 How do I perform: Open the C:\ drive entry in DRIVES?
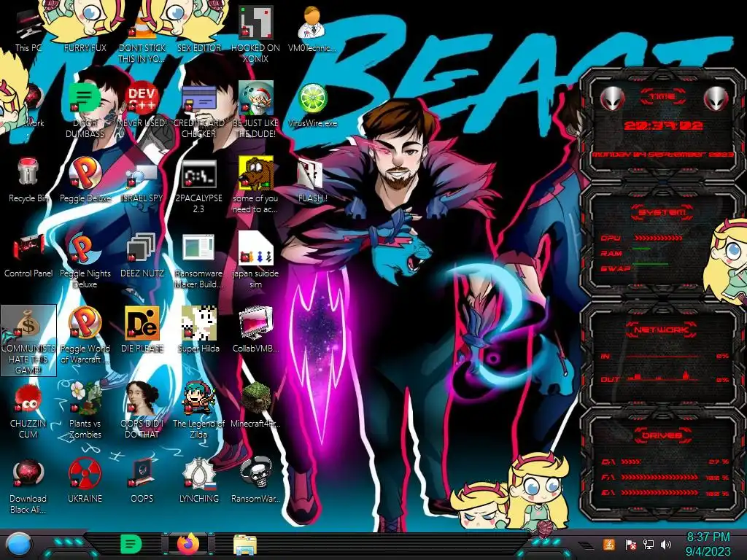pos(665,462)
